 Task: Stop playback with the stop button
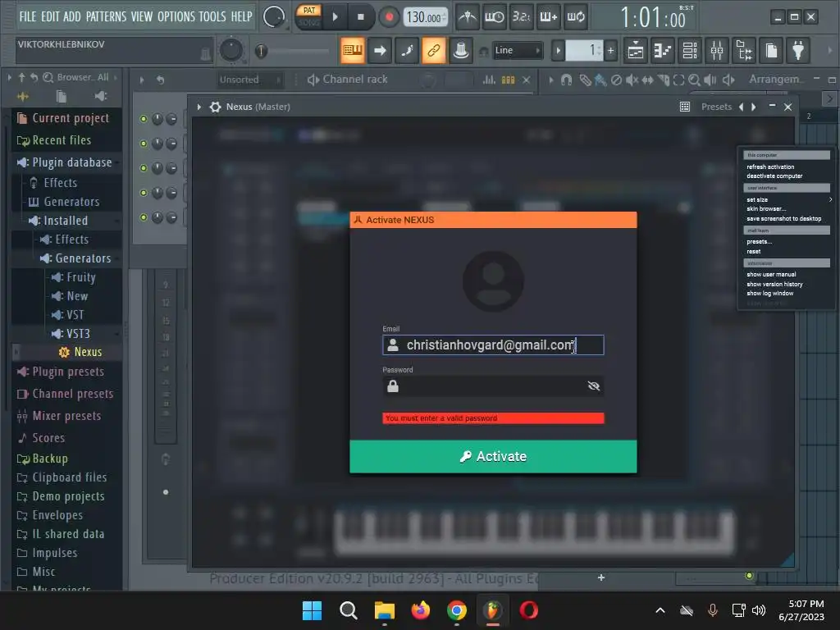361,17
